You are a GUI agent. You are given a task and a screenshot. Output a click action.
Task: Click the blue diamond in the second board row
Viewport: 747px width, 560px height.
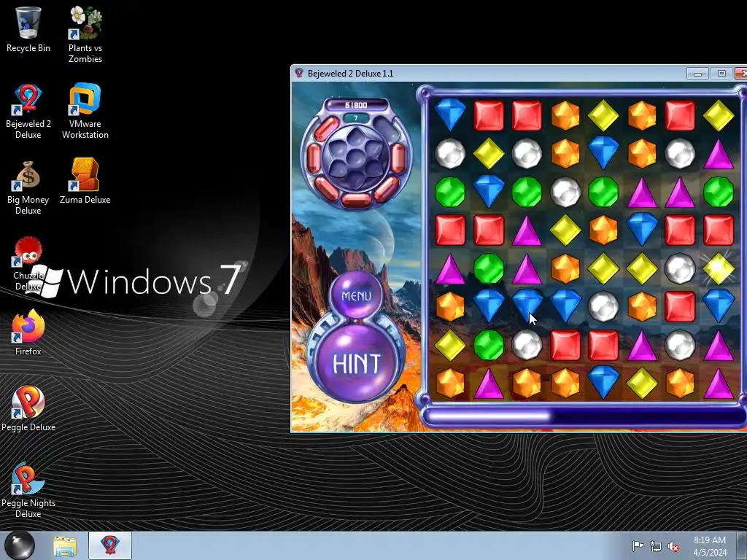pyautogui.click(x=603, y=152)
